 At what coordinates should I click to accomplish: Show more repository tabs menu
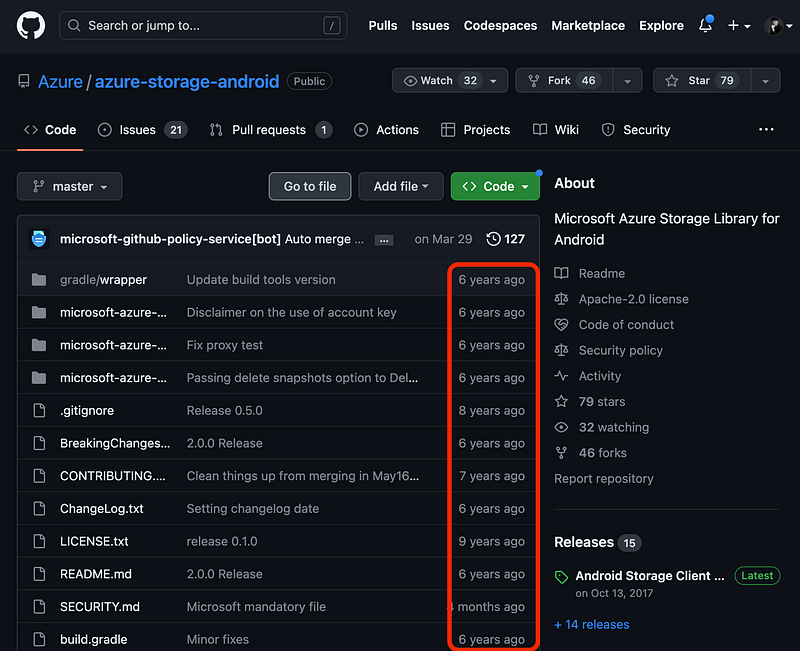pos(766,130)
